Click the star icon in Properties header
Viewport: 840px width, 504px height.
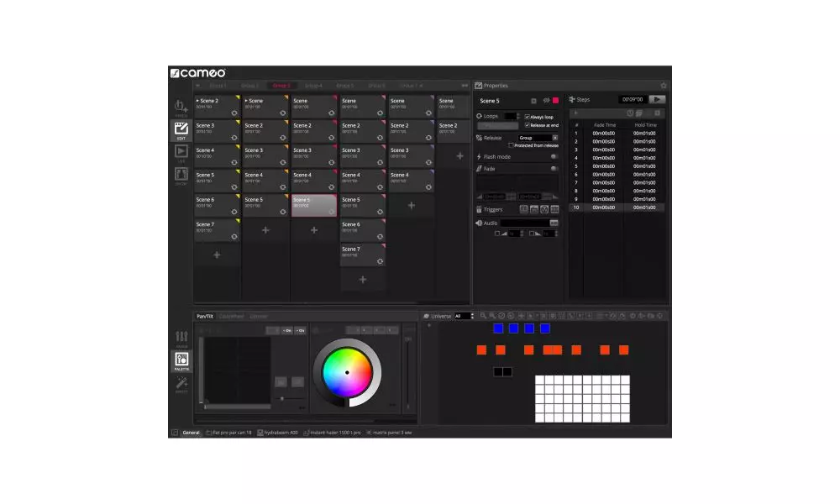(664, 85)
